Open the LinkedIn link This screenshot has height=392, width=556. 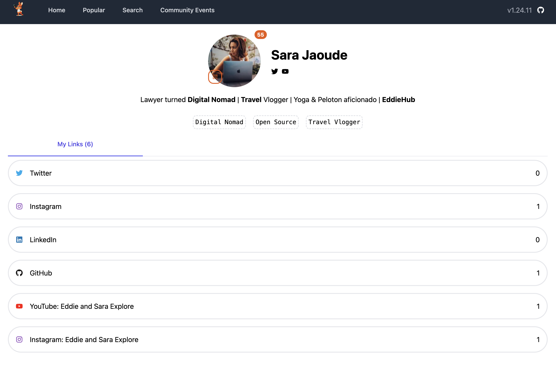[278, 240]
